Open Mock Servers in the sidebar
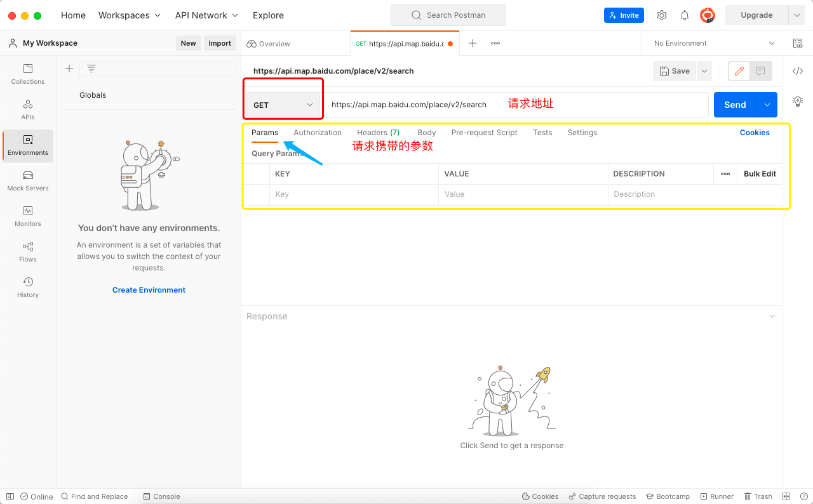The image size is (813, 504). [x=28, y=181]
